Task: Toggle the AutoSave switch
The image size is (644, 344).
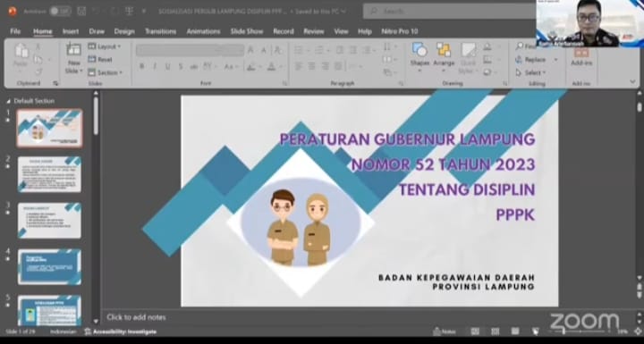Action: (60, 12)
